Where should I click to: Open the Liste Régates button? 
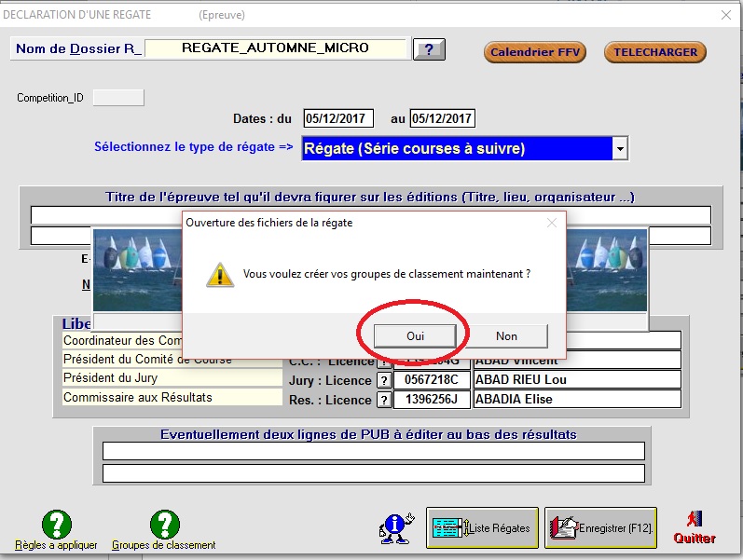click(x=482, y=527)
